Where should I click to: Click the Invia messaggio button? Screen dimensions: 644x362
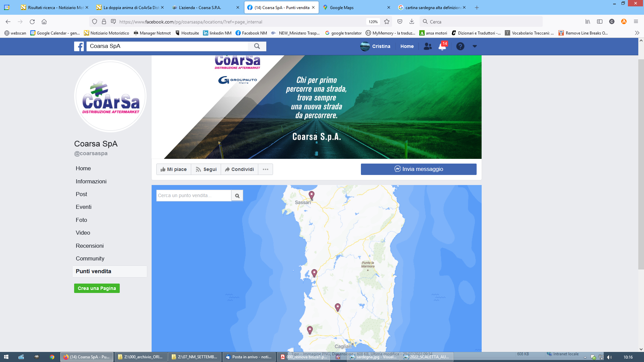pyautogui.click(x=419, y=169)
